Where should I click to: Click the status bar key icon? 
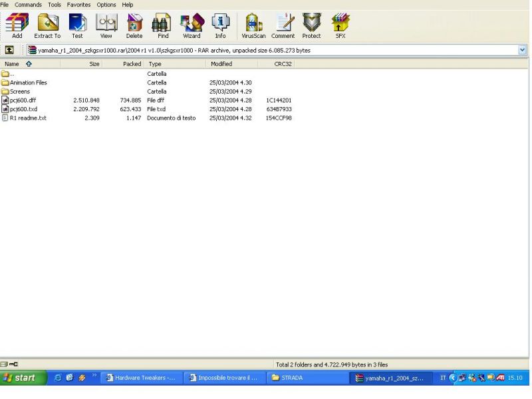[13, 364]
